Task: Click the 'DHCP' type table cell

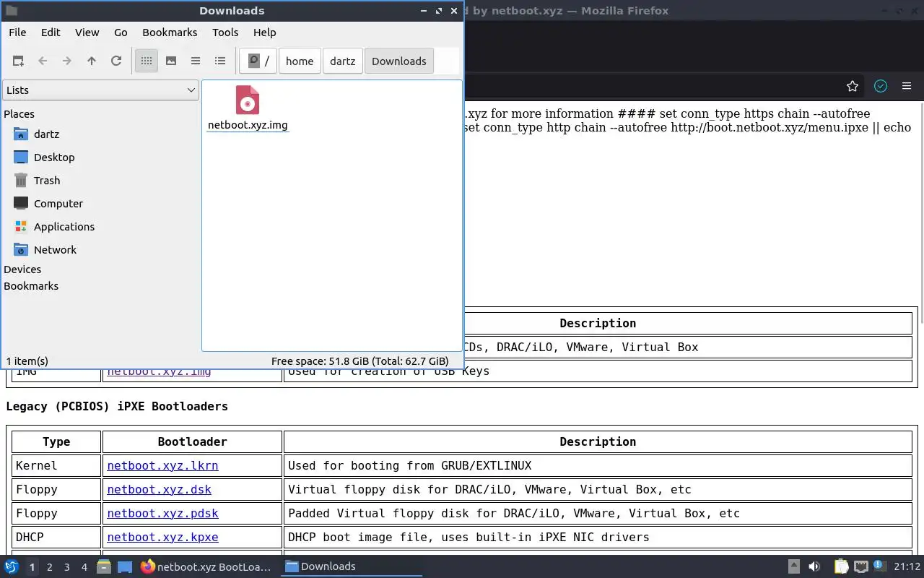Action: (x=56, y=538)
